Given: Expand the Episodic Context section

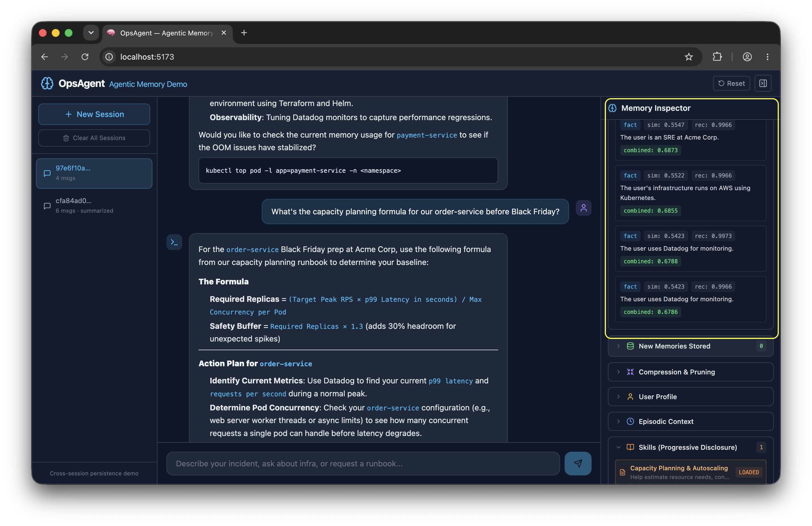Looking at the screenshot, I should 690,421.
